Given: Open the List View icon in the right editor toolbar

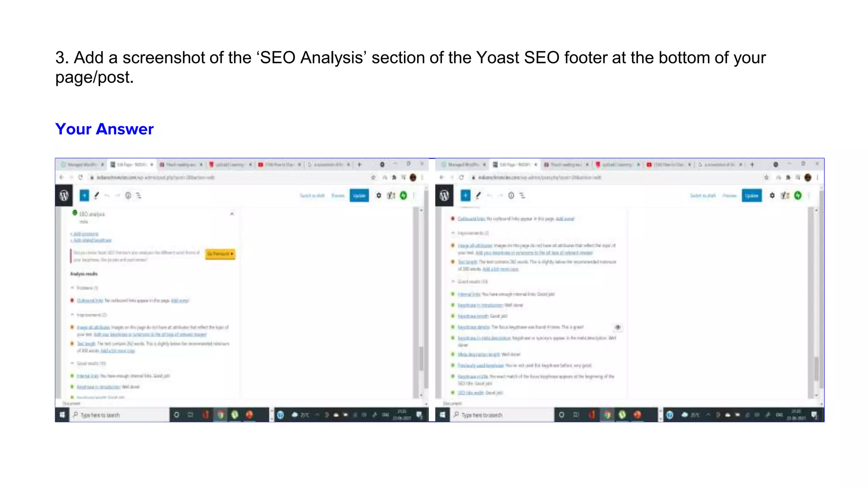Looking at the screenshot, I should pyautogui.click(x=522, y=195).
